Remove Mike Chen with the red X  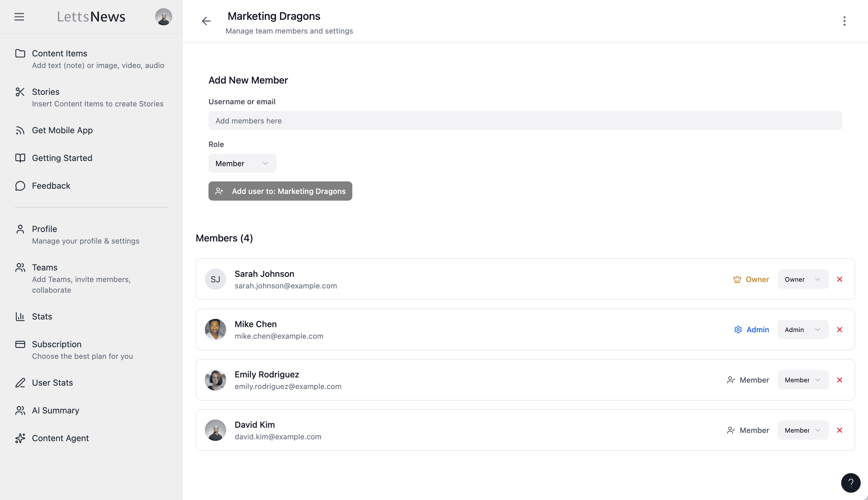840,330
